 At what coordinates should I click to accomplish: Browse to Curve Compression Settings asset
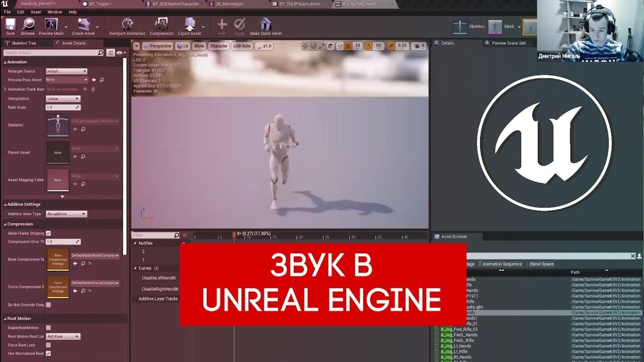click(x=83, y=291)
